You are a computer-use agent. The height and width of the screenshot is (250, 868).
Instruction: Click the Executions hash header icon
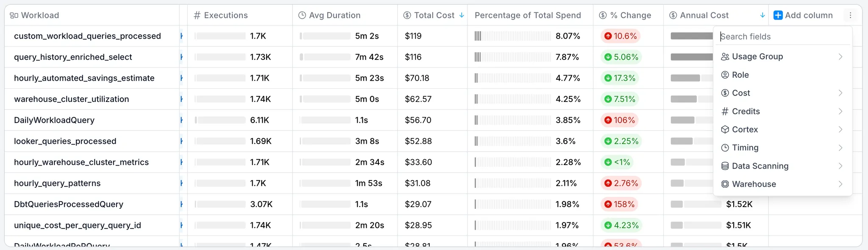197,15
